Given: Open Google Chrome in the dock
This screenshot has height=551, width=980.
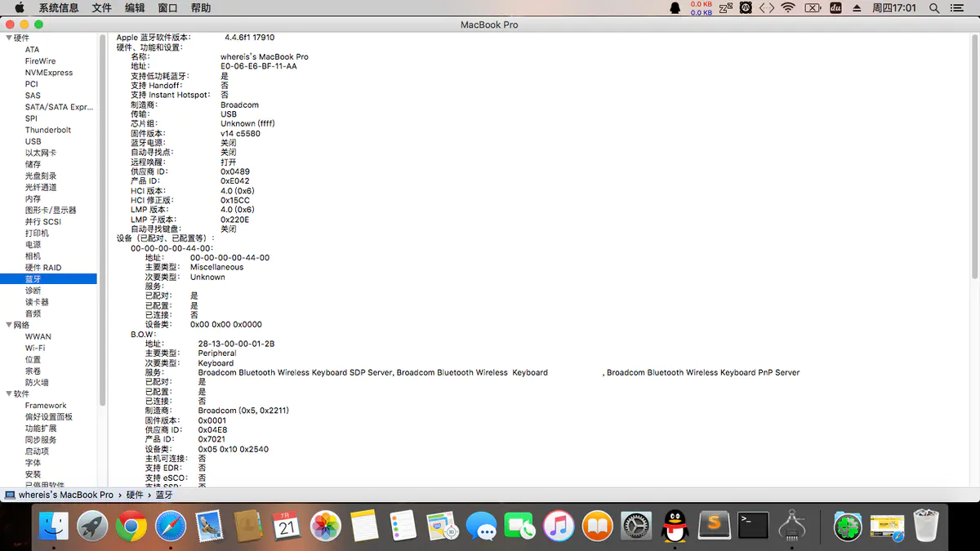Looking at the screenshot, I should (x=131, y=526).
